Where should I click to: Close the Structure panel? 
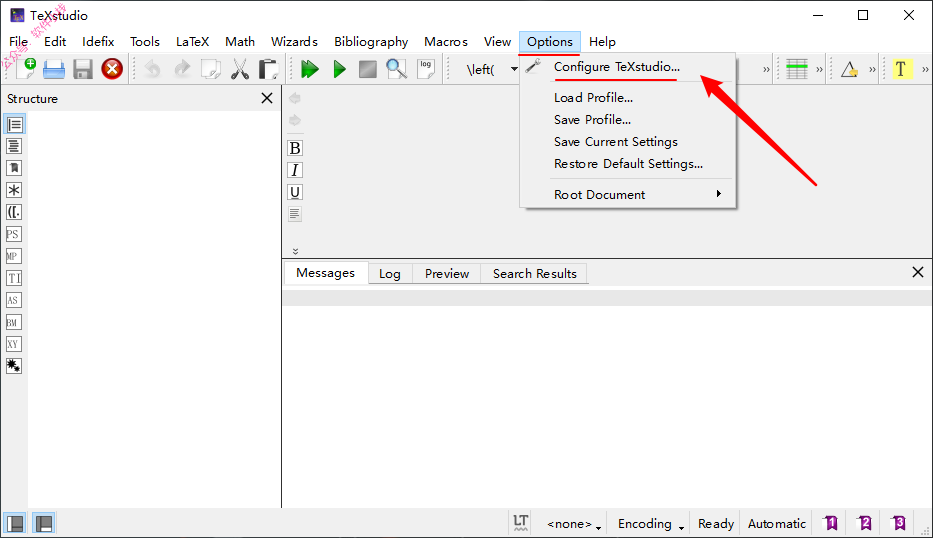(x=267, y=98)
